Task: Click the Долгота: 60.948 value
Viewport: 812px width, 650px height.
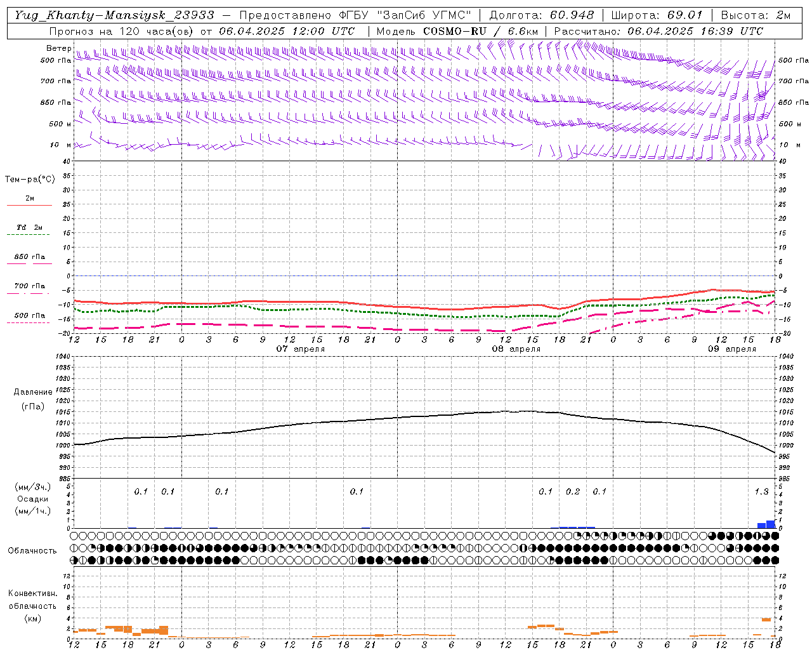Action: (x=542, y=15)
